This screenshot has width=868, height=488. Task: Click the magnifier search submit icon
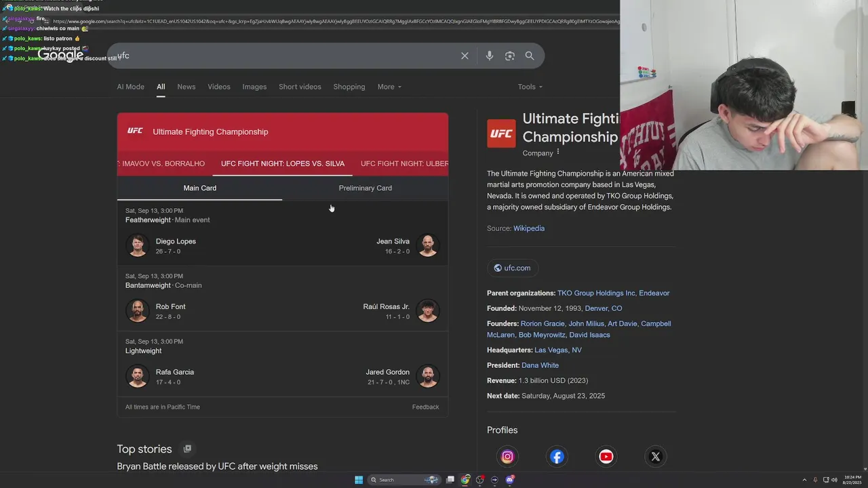530,56
